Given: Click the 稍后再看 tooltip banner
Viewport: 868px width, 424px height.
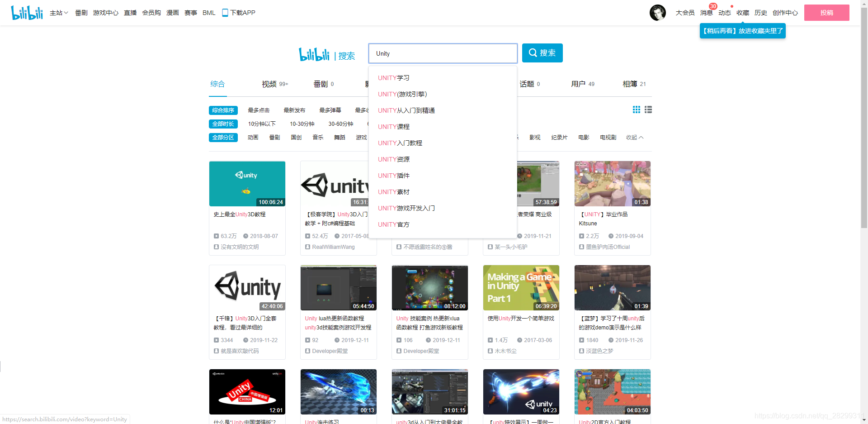Looking at the screenshot, I should click(x=743, y=31).
